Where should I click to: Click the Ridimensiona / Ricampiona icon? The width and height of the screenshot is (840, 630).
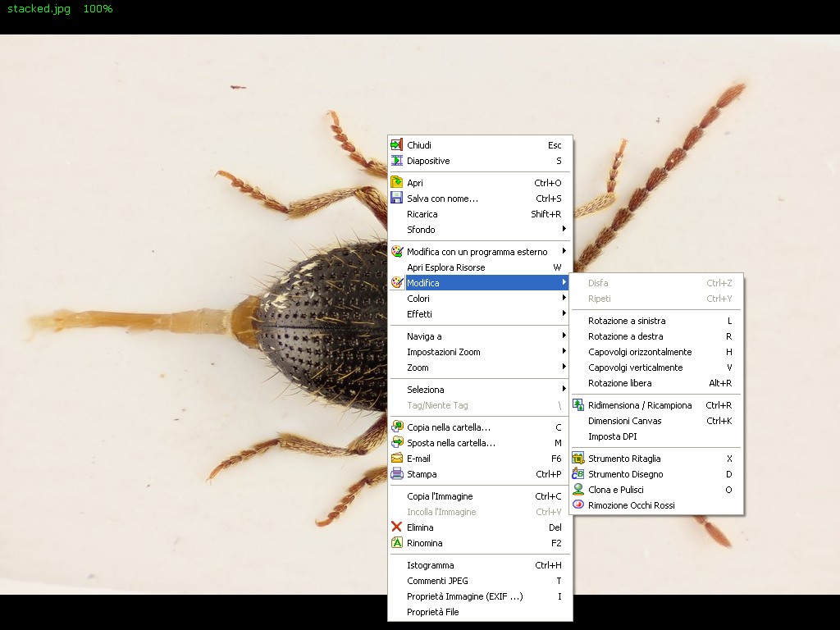click(x=578, y=405)
